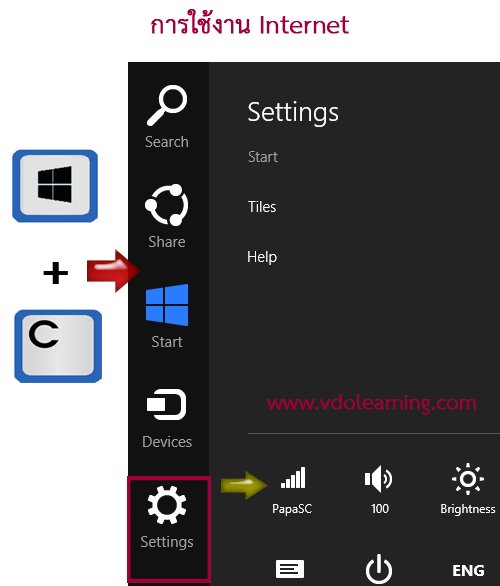
Task: Click the www.vdolearning.com link text
Action: 372,404
